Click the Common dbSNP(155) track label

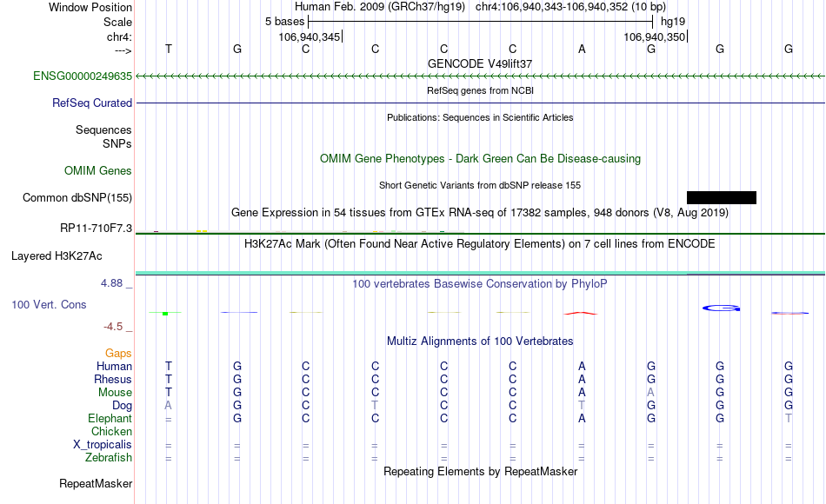77,197
